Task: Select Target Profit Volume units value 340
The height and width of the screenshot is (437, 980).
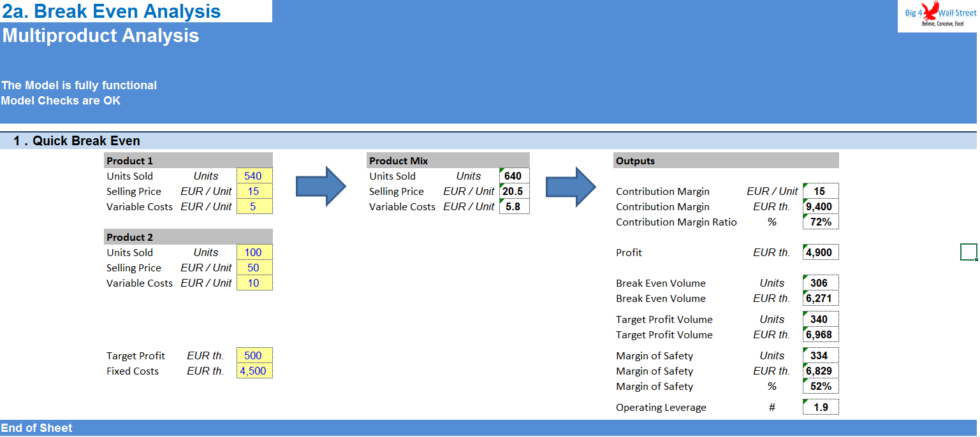Action: 821,319
